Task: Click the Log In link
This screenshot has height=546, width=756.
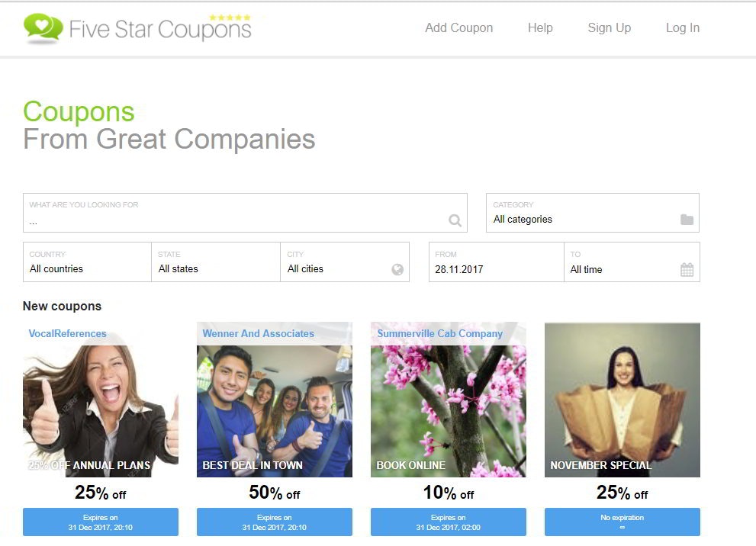Action: (x=682, y=28)
